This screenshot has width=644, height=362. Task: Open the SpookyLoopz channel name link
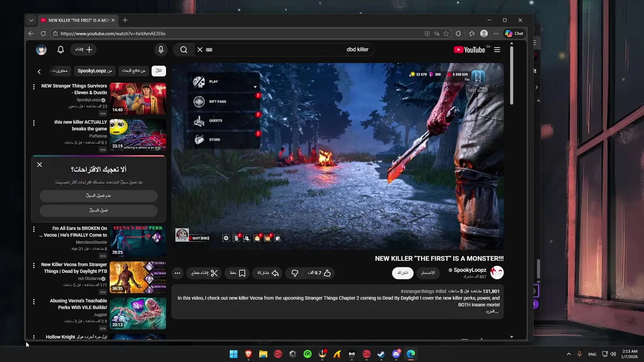470,270
